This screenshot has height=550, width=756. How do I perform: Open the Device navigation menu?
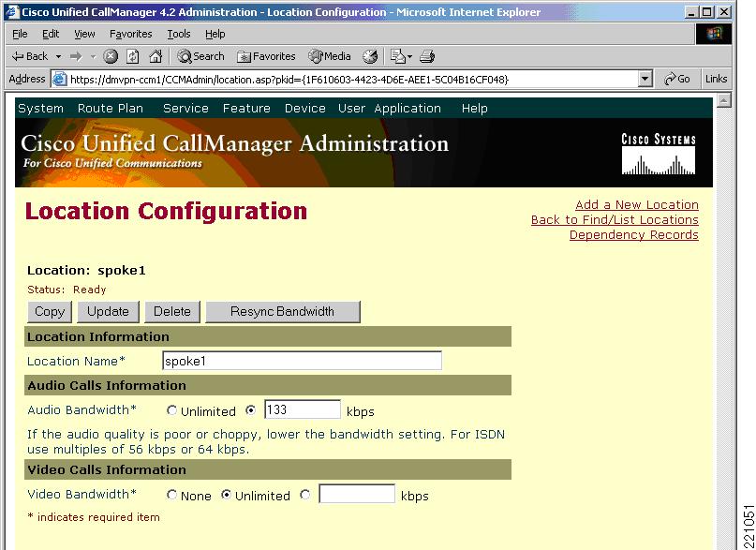(305, 109)
